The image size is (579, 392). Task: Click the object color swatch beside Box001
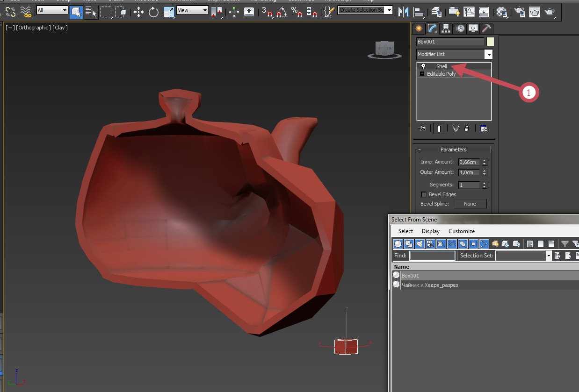pos(490,42)
